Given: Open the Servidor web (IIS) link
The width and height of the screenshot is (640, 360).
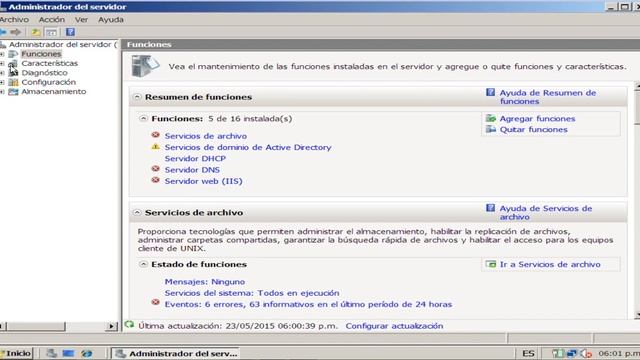Looking at the screenshot, I should tap(203, 181).
